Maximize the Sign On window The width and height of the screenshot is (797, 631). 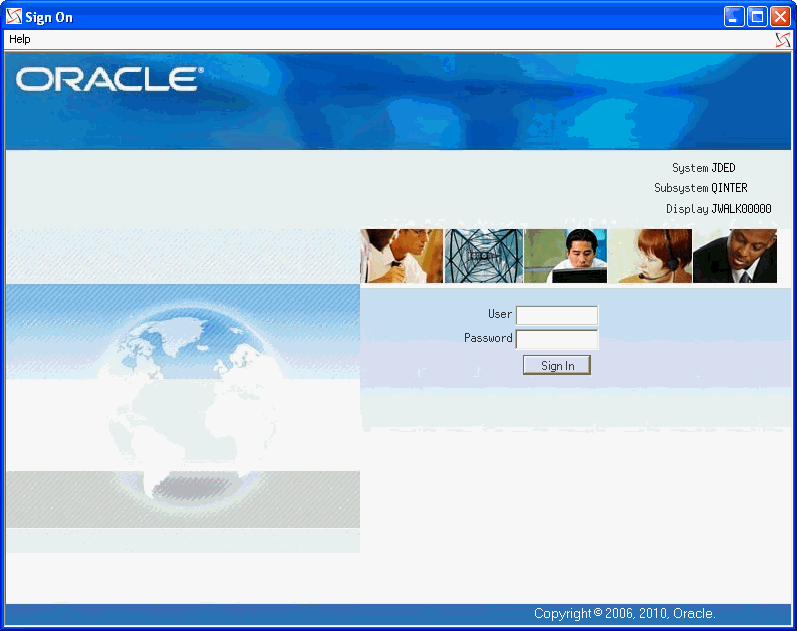click(757, 17)
